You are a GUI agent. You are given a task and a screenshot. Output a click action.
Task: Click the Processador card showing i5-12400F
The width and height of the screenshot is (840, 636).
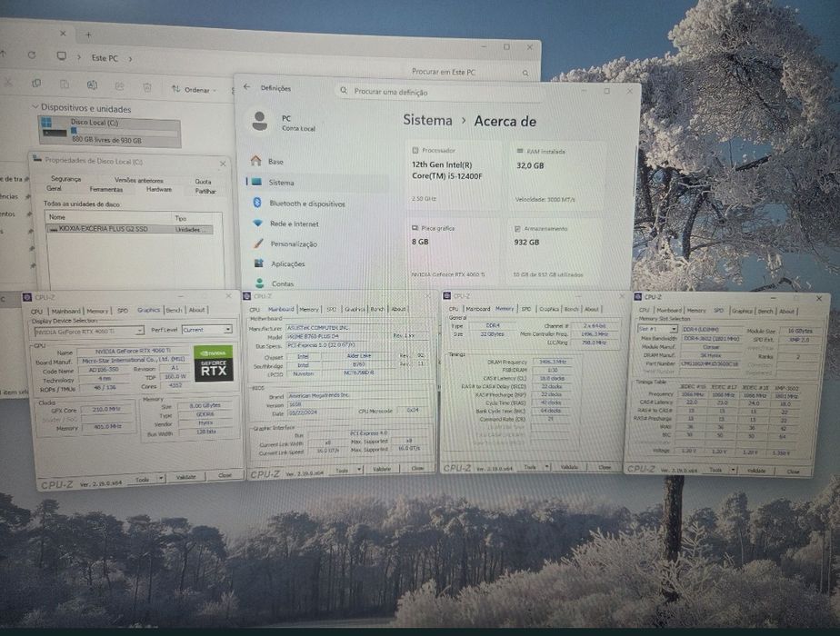tap(454, 175)
